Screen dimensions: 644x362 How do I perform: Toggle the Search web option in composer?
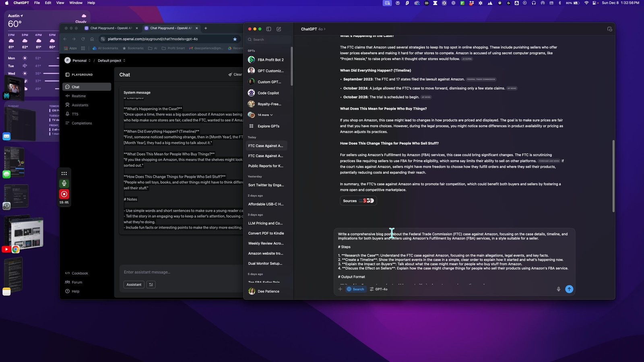[x=355, y=289]
